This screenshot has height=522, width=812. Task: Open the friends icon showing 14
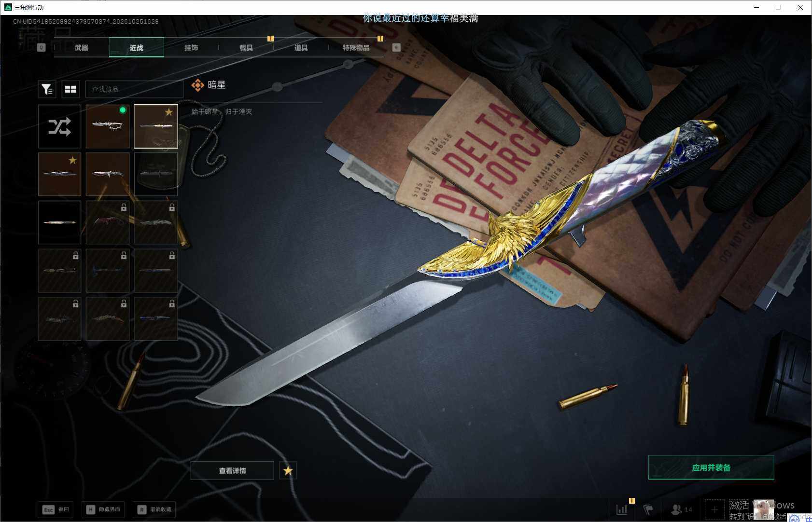[682, 509]
